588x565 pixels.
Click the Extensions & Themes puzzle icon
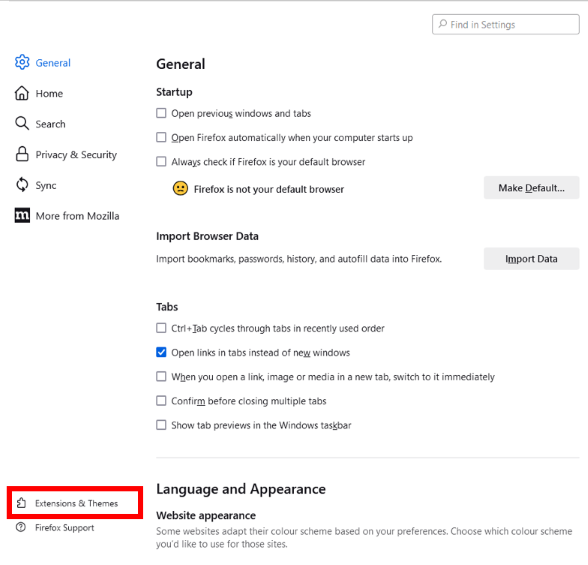pos(21,503)
